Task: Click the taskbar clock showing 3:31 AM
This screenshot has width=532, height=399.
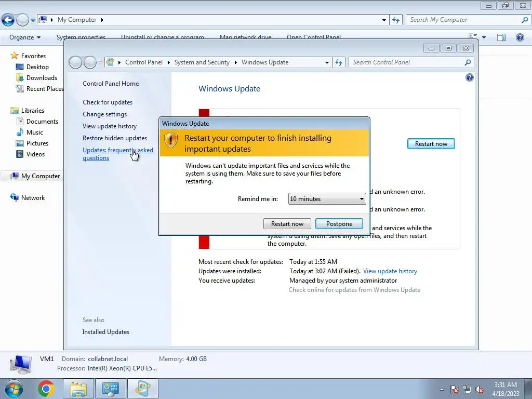Action: (x=506, y=389)
